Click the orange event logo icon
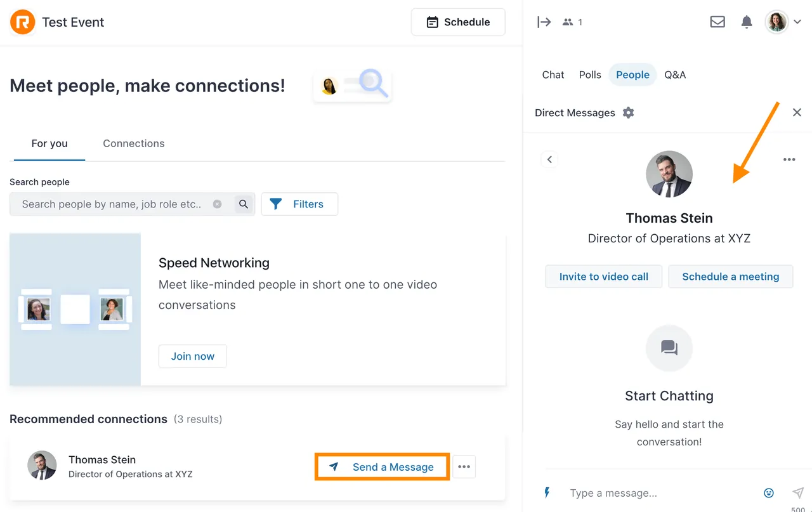 23,22
